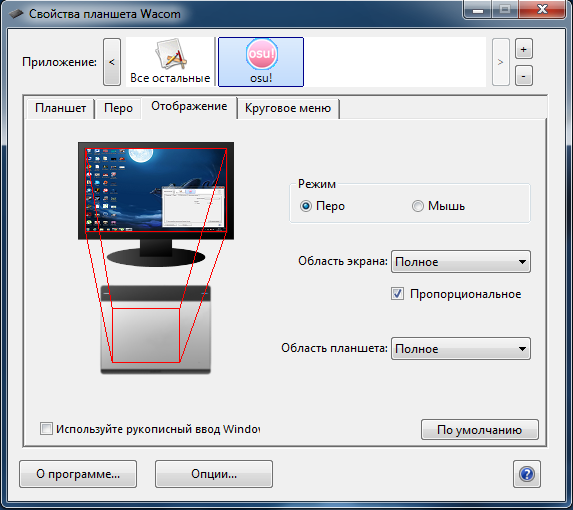Expand the 'Область планшета' dropdown
Screen dimensions: 573x510
point(461,349)
